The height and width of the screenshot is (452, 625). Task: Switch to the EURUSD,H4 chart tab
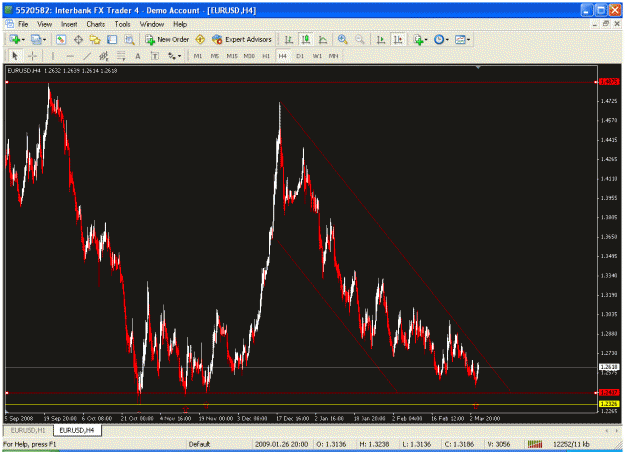(x=77, y=430)
